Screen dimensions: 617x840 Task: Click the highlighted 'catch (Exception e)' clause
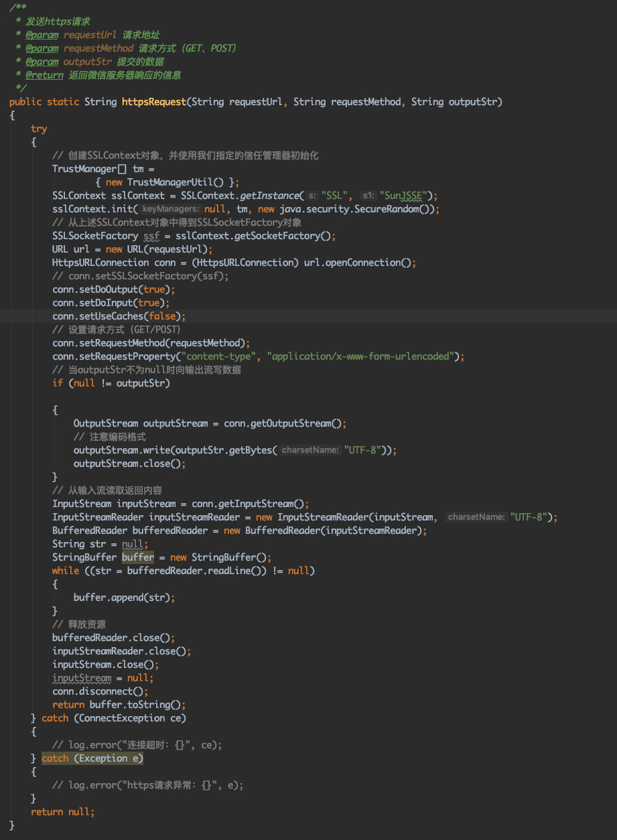click(x=92, y=758)
